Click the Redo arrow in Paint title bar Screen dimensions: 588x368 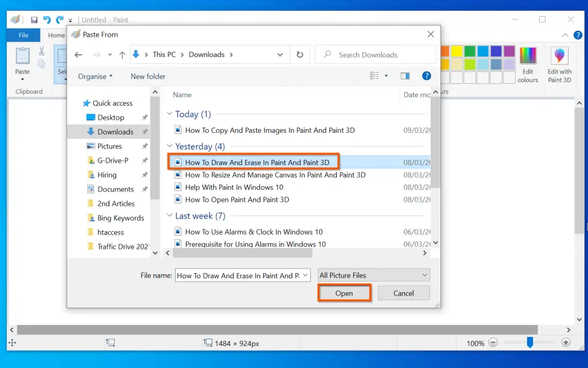coord(60,20)
